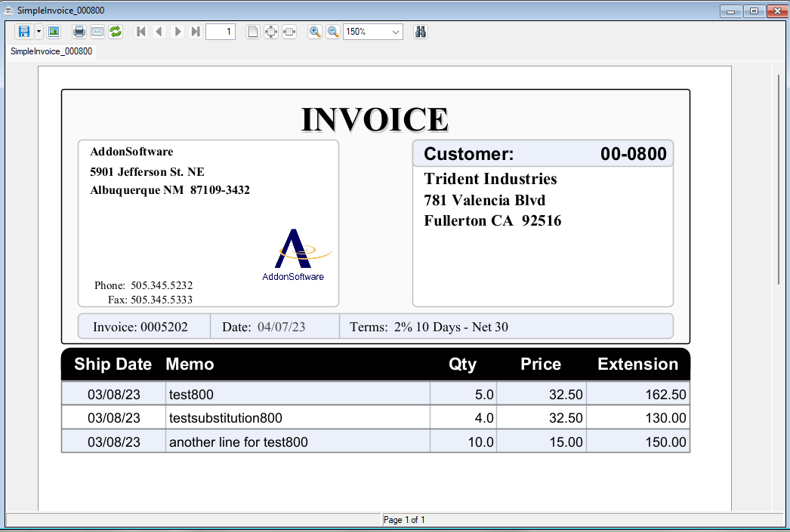The height and width of the screenshot is (532, 790).
Task: Click the quantity 5.0 cell
Action: point(463,394)
